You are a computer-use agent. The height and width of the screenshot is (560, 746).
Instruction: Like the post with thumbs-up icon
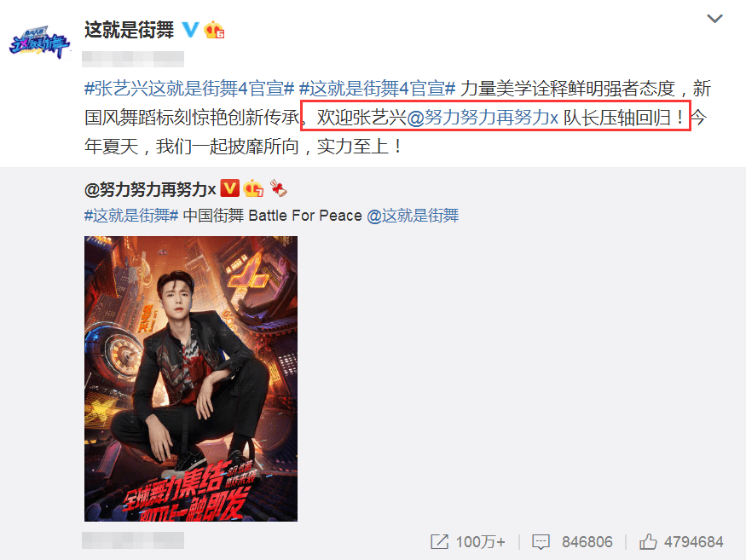648,541
